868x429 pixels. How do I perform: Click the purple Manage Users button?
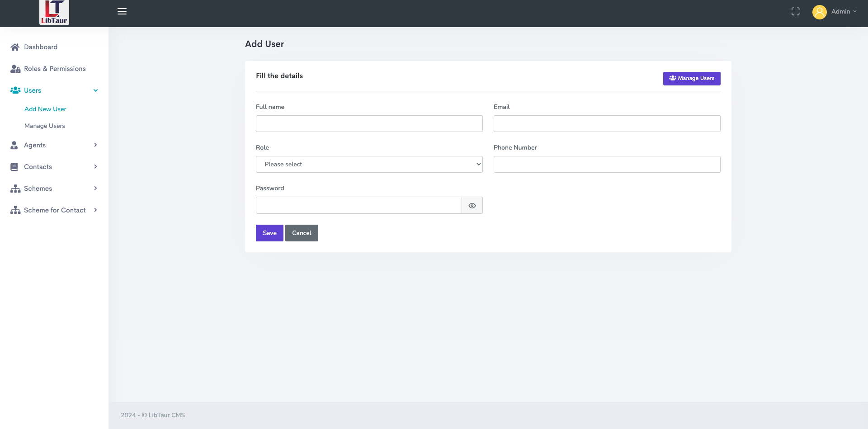(691, 79)
